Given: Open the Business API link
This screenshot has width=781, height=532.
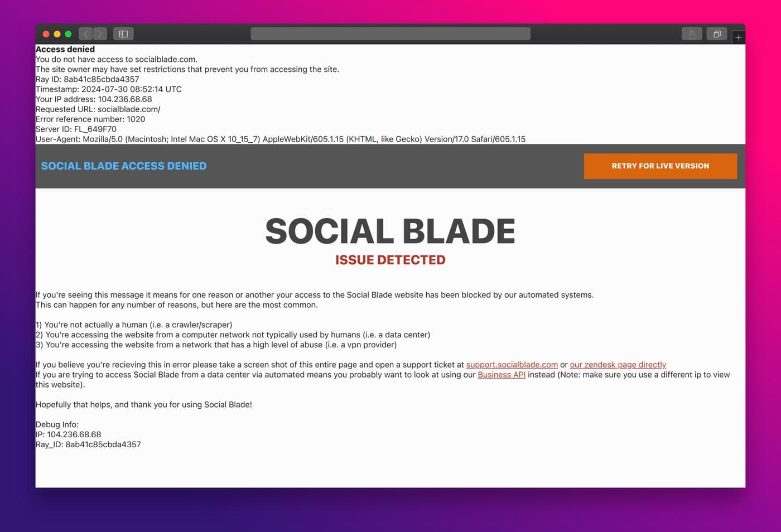Looking at the screenshot, I should click(x=502, y=375).
